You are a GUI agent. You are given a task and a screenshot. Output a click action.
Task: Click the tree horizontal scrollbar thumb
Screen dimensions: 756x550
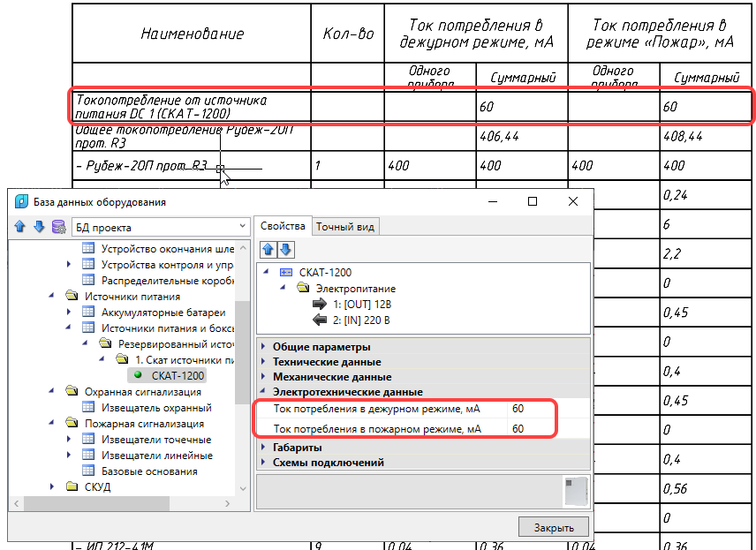[96, 504]
